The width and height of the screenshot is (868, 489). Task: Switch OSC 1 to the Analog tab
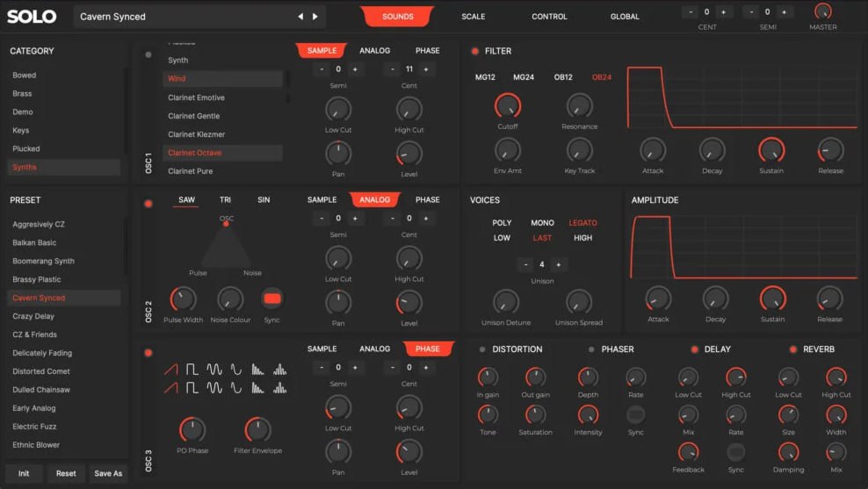(x=374, y=51)
